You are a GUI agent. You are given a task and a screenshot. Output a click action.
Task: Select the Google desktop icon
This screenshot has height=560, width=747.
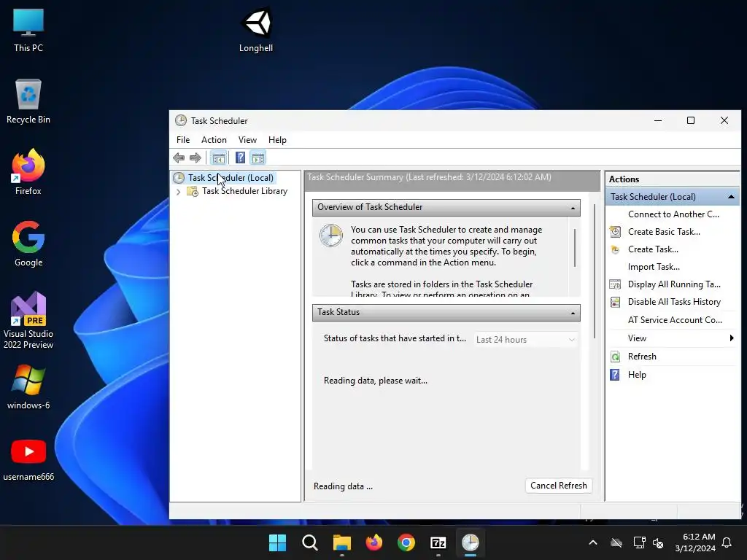tap(28, 244)
